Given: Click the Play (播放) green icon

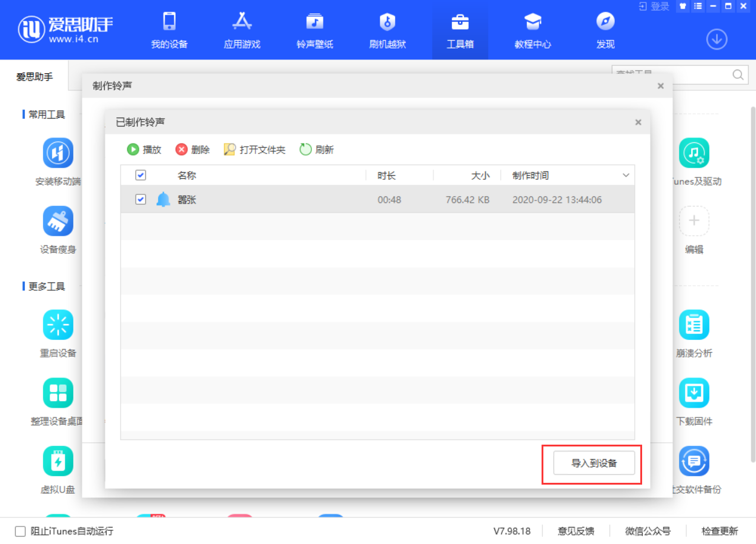Looking at the screenshot, I should click(x=133, y=150).
